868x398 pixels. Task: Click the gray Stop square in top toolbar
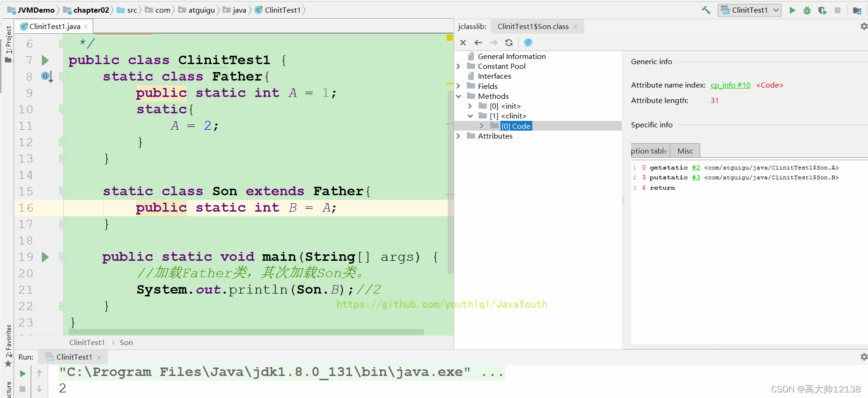point(838,10)
